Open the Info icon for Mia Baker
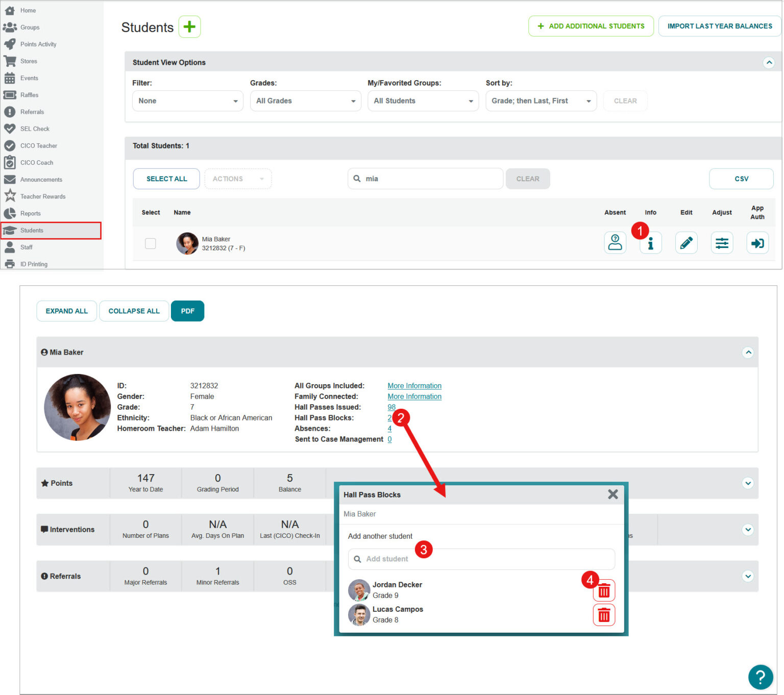784x695 pixels. (651, 244)
